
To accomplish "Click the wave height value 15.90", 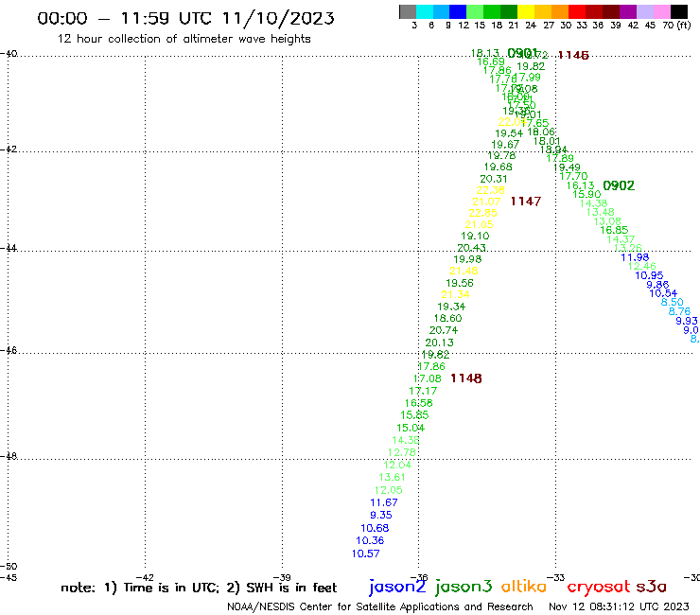I will [586, 194].
